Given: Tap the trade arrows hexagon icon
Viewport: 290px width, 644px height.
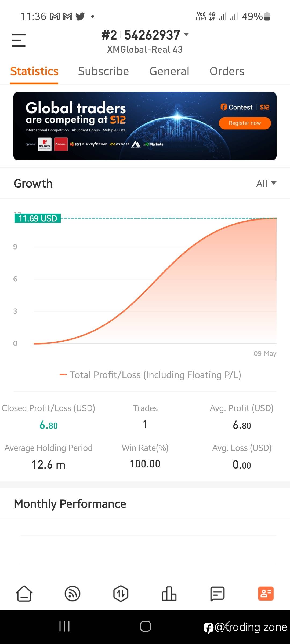Looking at the screenshot, I should [121, 593].
